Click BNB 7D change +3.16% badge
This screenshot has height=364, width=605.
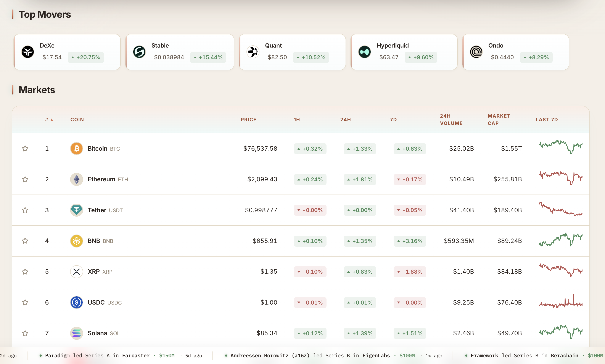pyautogui.click(x=410, y=241)
